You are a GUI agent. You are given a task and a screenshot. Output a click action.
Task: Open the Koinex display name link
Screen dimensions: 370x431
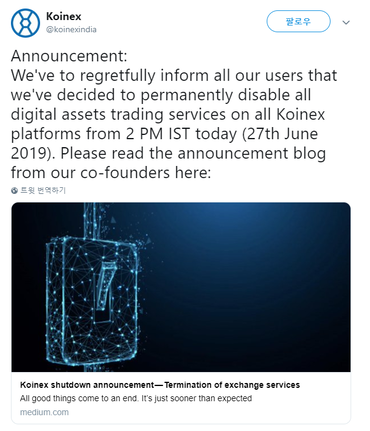tap(63, 16)
